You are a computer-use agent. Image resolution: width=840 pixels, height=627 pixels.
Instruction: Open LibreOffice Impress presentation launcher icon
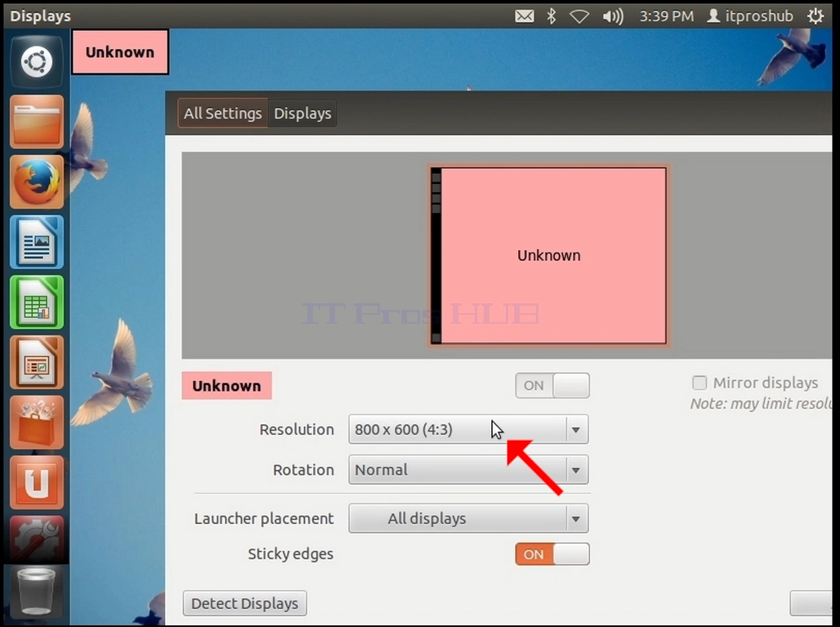[x=37, y=362]
